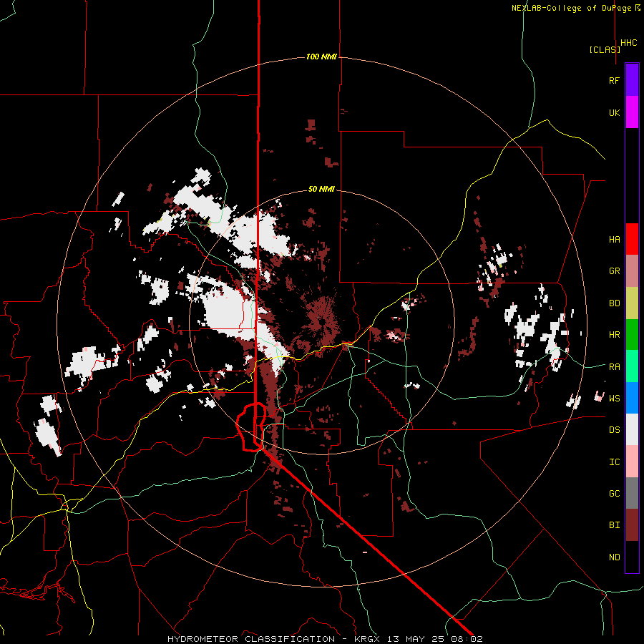The height and width of the screenshot is (644, 644).
Task: Select the BI brown legend swatch
Action: tap(632, 525)
